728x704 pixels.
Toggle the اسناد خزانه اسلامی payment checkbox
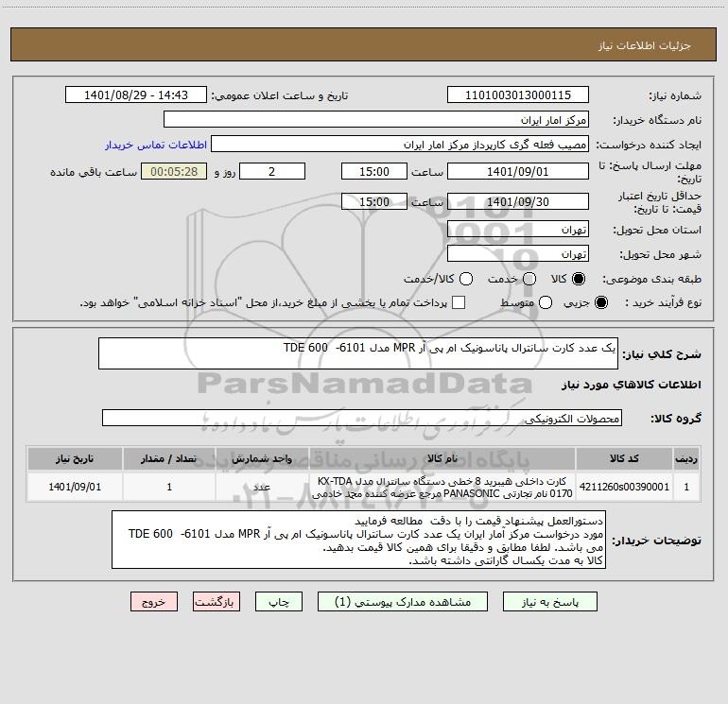459,302
